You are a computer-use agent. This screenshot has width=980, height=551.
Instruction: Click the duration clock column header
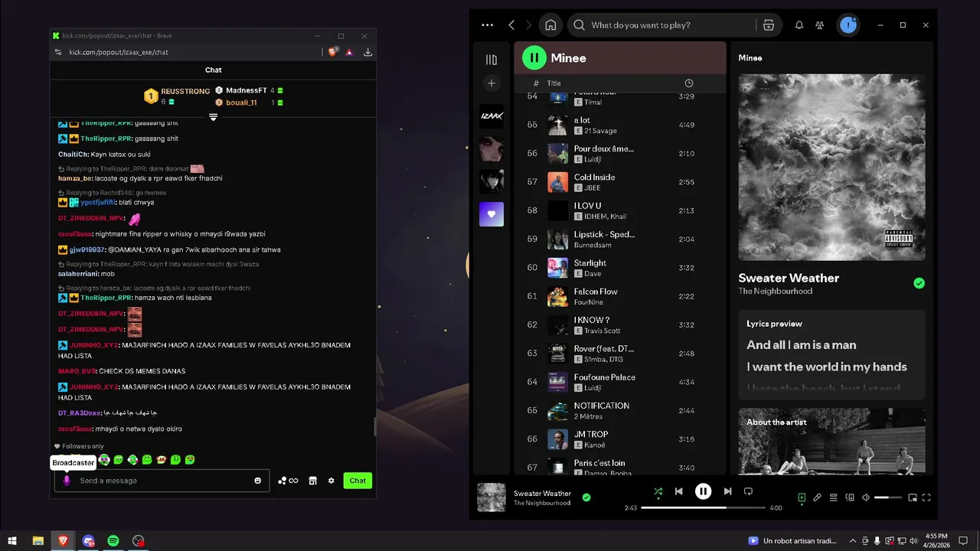coord(688,83)
